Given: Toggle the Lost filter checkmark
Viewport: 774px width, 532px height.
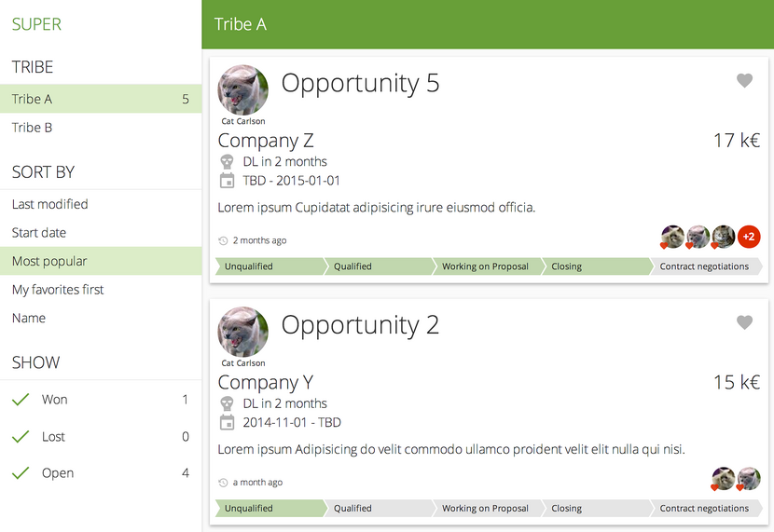Looking at the screenshot, I should pyautogui.click(x=21, y=436).
